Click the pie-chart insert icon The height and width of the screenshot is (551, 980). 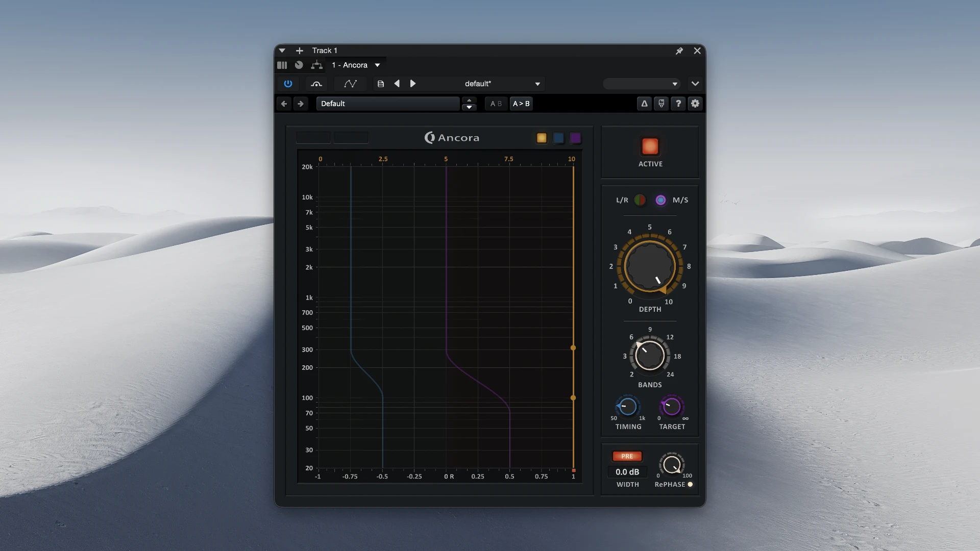click(299, 65)
